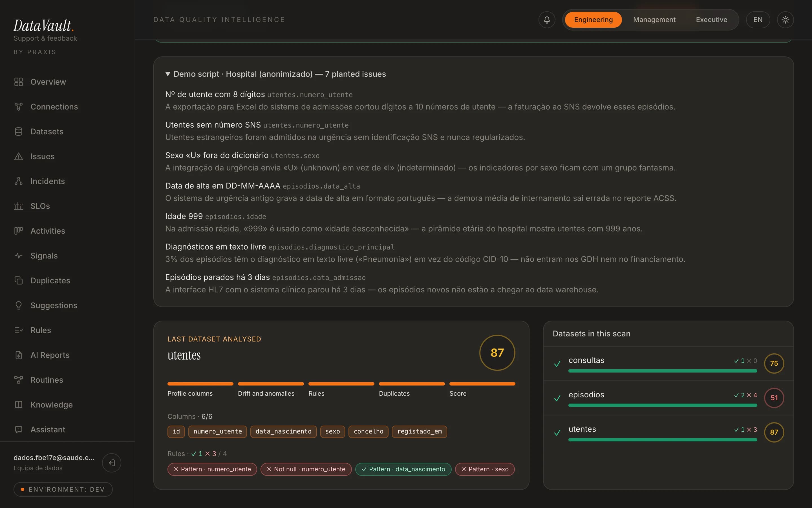The height and width of the screenshot is (508, 812).
Task: Click the Datasets database icon
Action: [18, 132]
